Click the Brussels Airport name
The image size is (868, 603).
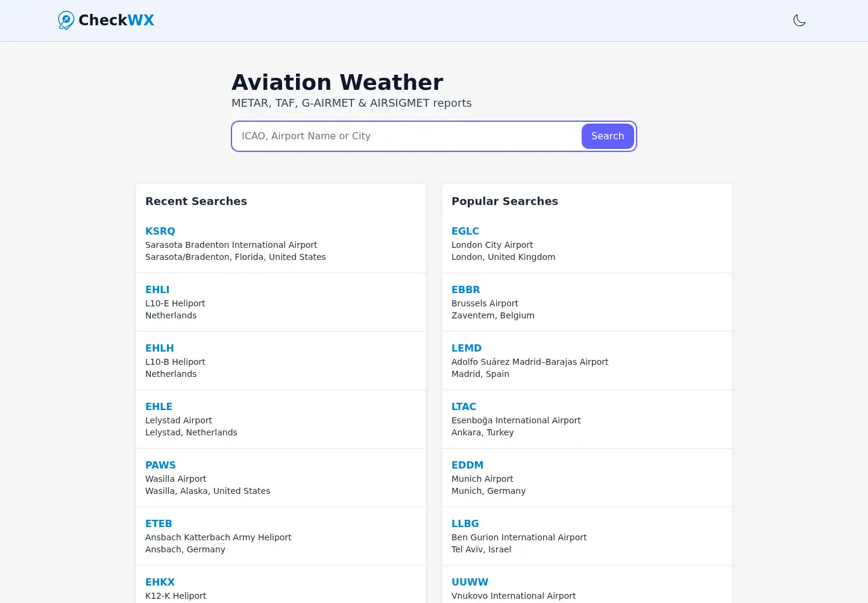pyautogui.click(x=485, y=303)
